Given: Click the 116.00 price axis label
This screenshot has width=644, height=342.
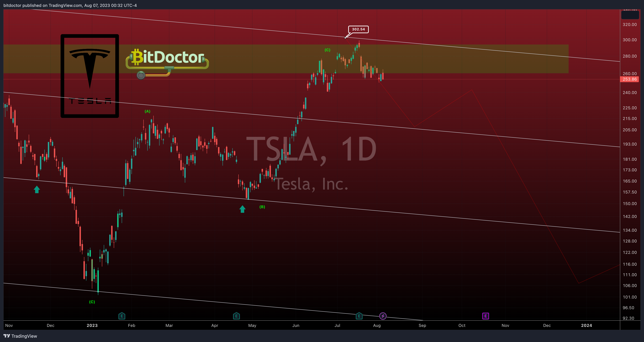Looking at the screenshot, I should (x=630, y=264).
